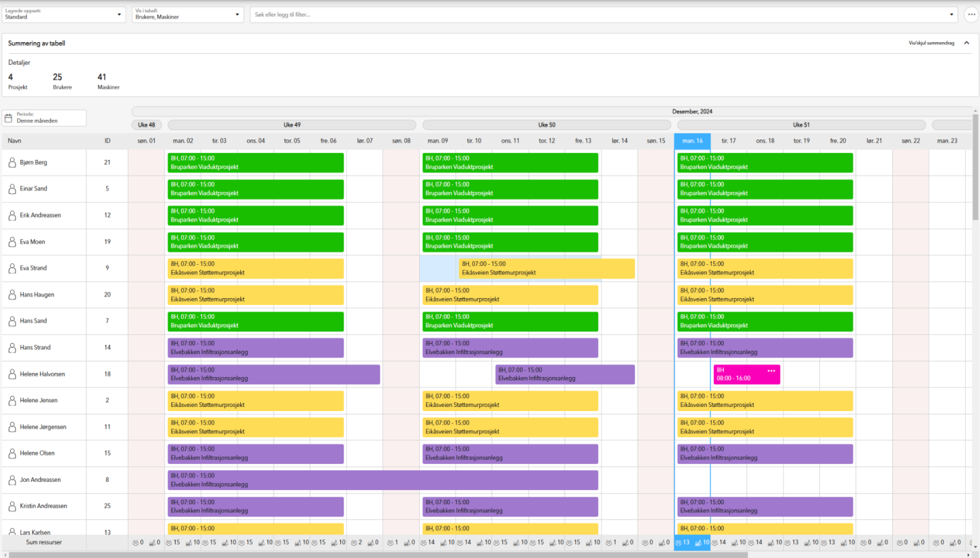980x558 pixels.
Task: Collapse the Summering av tabell panel chevron
Action: point(966,43)
